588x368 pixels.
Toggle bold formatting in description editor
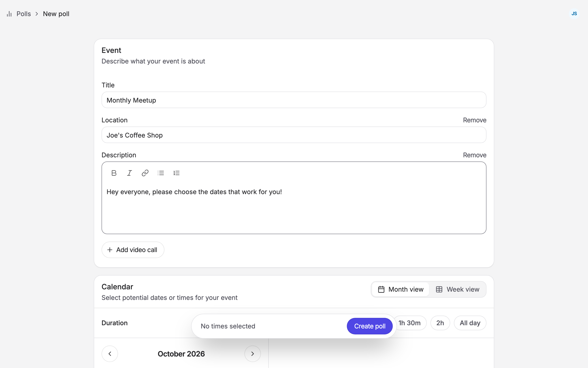pos(114,173)
